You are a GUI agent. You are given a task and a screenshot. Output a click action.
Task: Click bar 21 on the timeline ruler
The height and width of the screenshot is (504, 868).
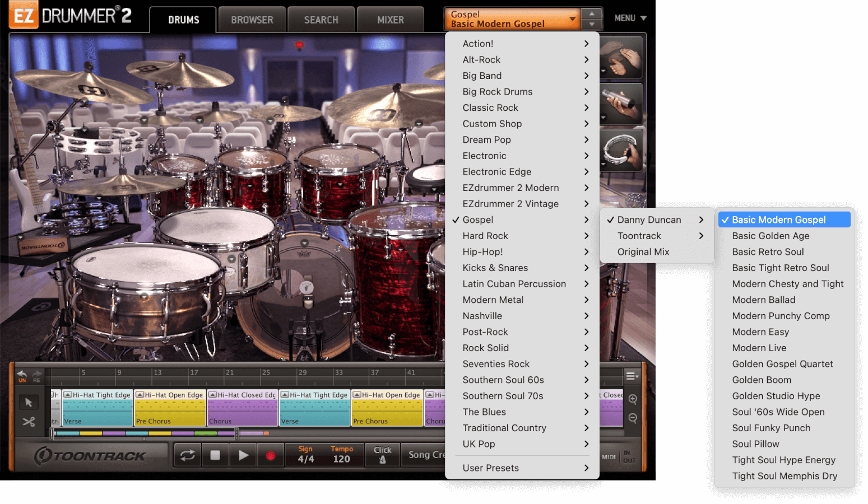click(230, 372)
